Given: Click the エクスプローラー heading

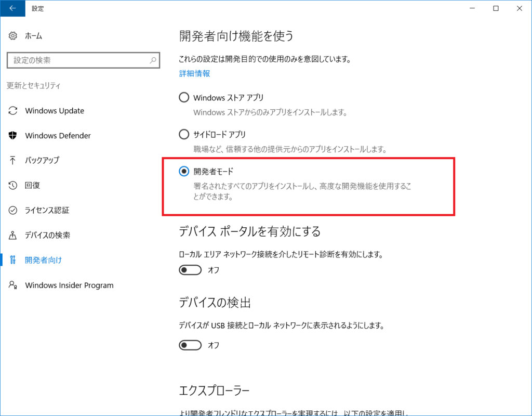Looking at the screenshot, I should pyautogui.click(x=214, y=391).
